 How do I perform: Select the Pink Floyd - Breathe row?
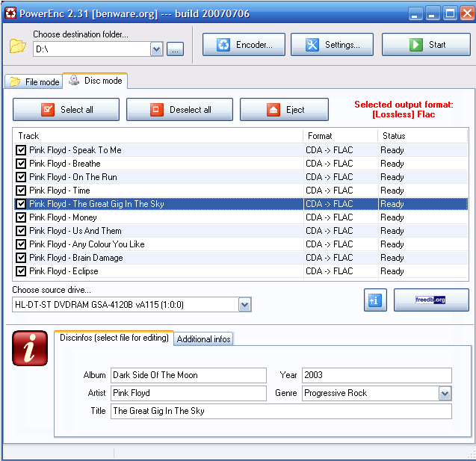point(241,164)
